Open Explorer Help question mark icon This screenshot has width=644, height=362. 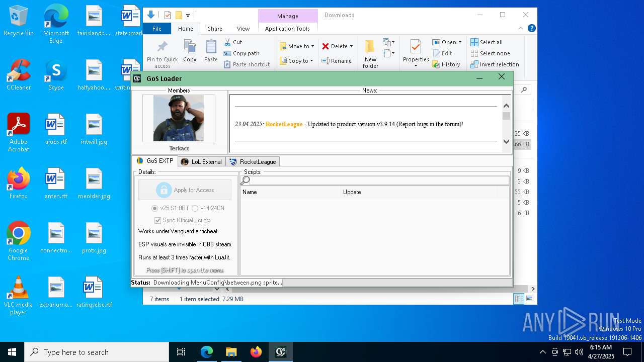[531, 29]
